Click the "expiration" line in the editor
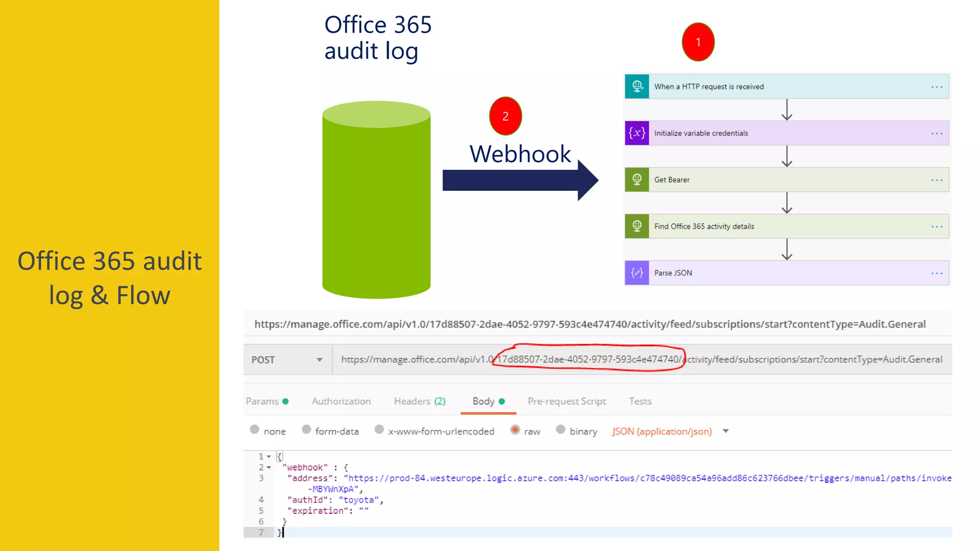Viewport: 980px width, 551px height. coord(328,511)
